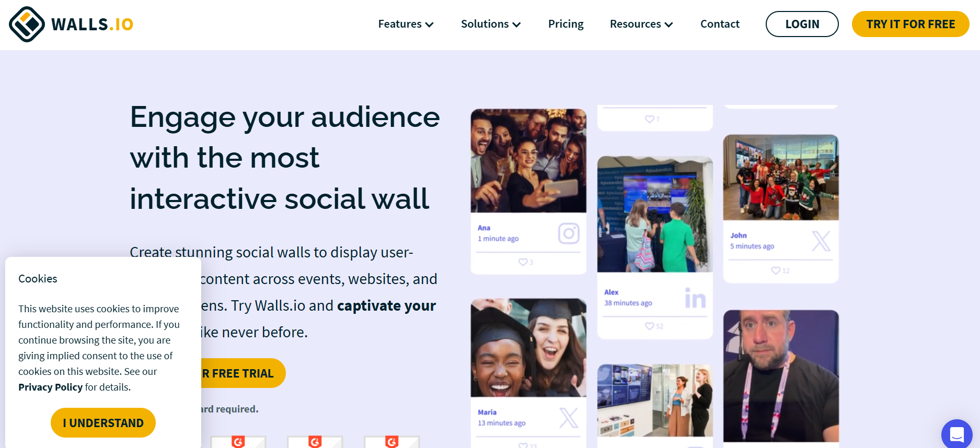
Task: Open John's holiday sweater group photo
Action: 781,178
